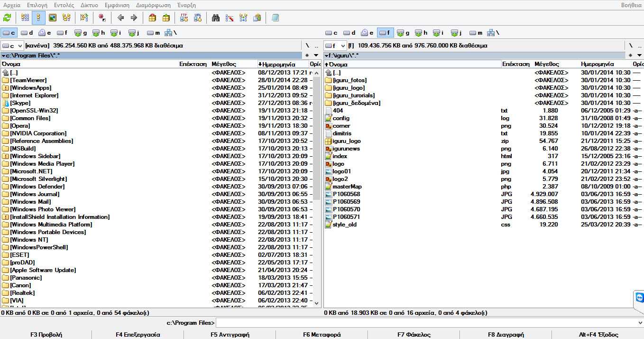Click right path bar triangle for f:\iguru
The width and height of the screenshot is (644, 339).
[x=326, y=56]
